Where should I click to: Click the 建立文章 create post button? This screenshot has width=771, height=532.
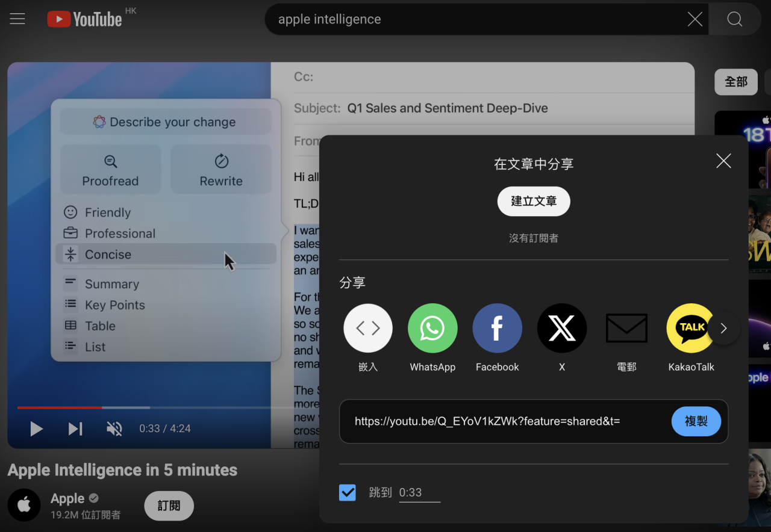pos(533,202)
